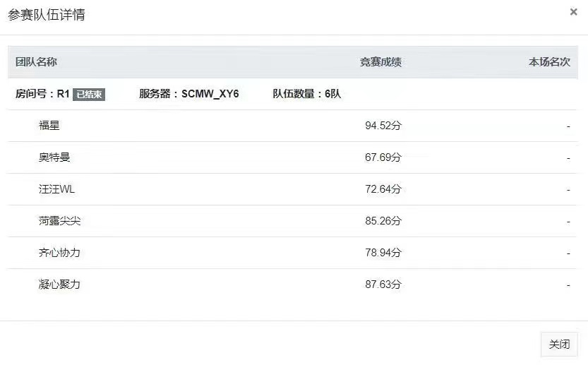Click the 团队名称 column header

[36, 62]
